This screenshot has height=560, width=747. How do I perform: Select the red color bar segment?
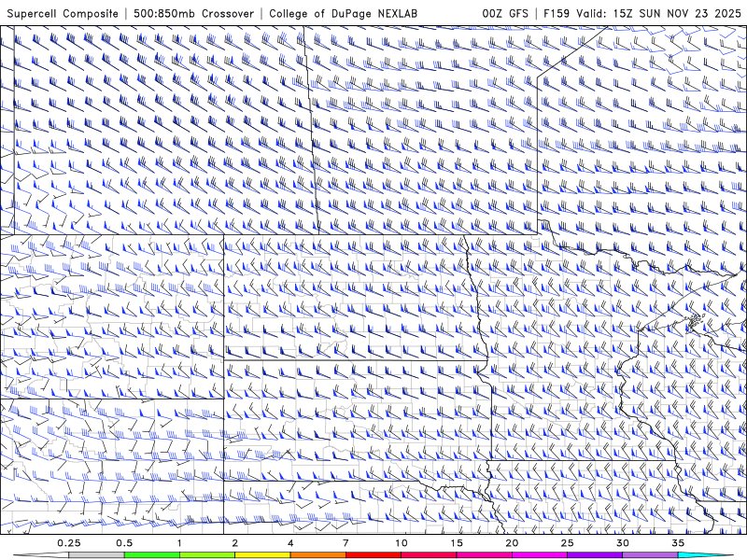373,555
